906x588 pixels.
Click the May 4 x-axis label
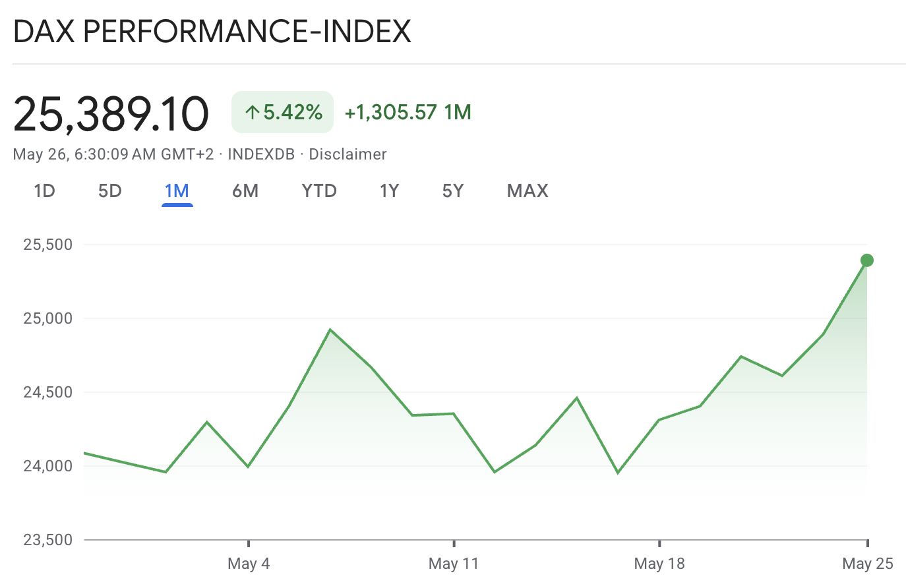pyautogui.click(x=249, y=564)
